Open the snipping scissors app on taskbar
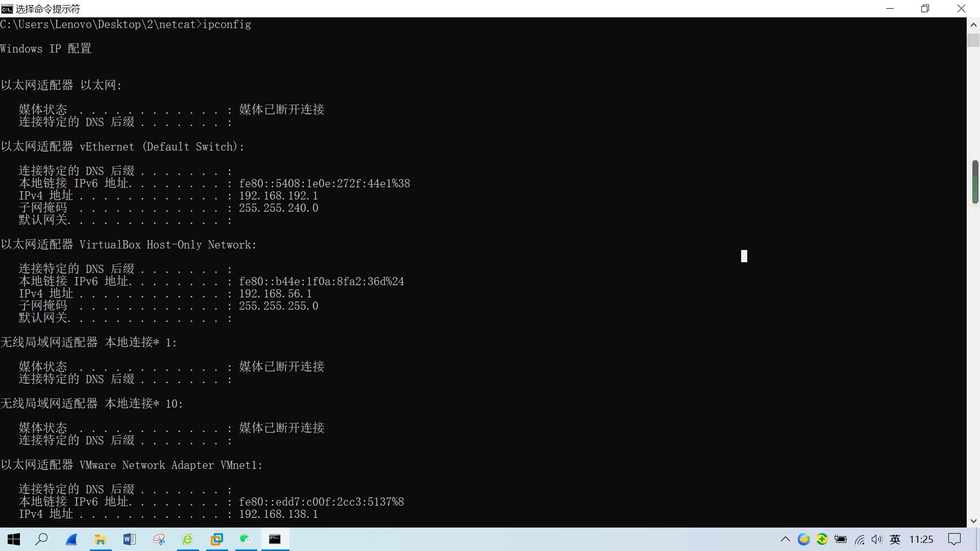 pos(159,539)
